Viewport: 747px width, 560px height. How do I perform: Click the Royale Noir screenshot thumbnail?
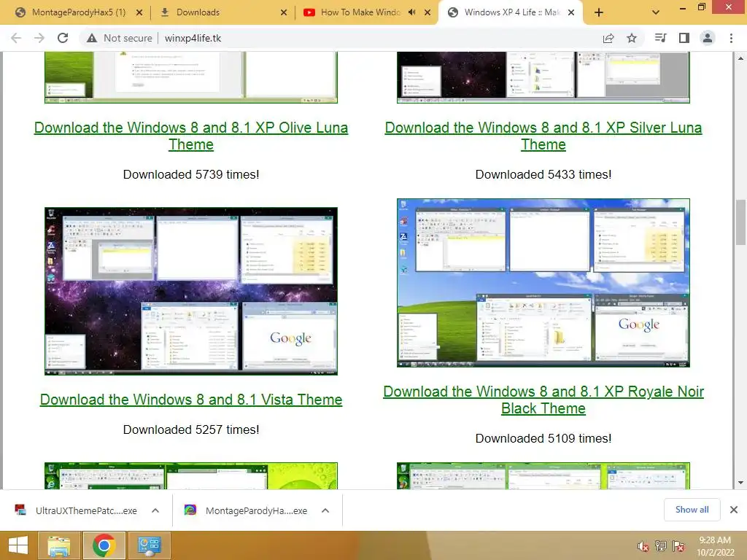[543, 283]
